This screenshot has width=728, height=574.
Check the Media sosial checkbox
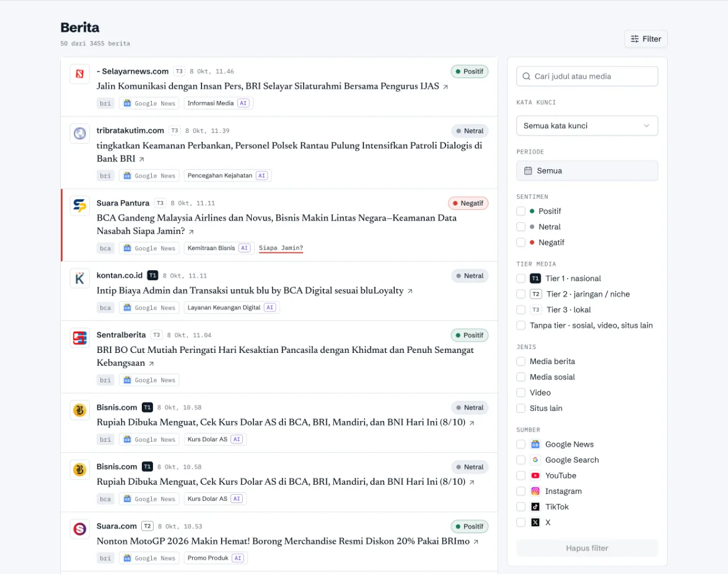521,377
